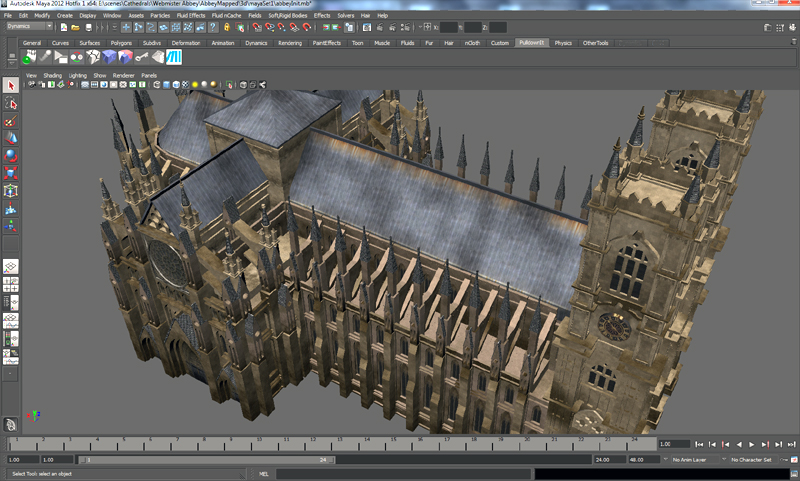Toggle textured display checker icon

tap(186, 85)
